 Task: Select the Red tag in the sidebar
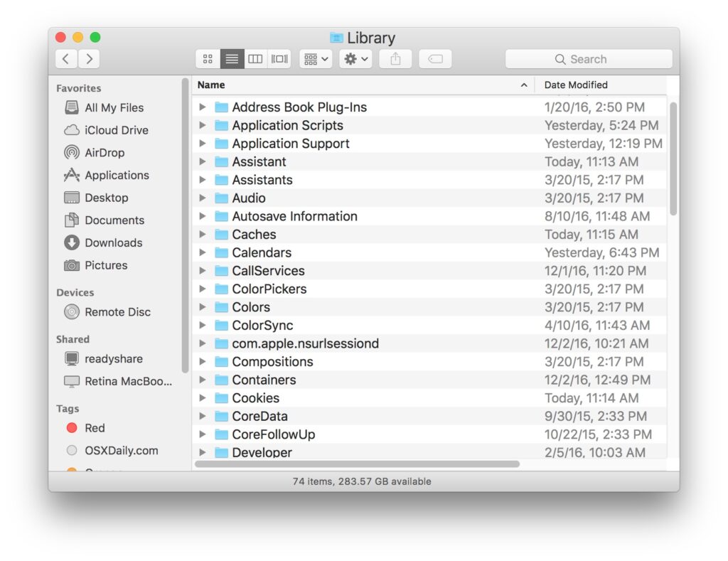tap(92, 428)
